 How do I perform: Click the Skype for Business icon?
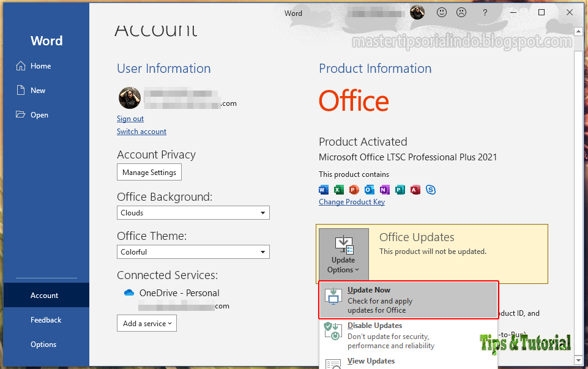pos(431,190)
